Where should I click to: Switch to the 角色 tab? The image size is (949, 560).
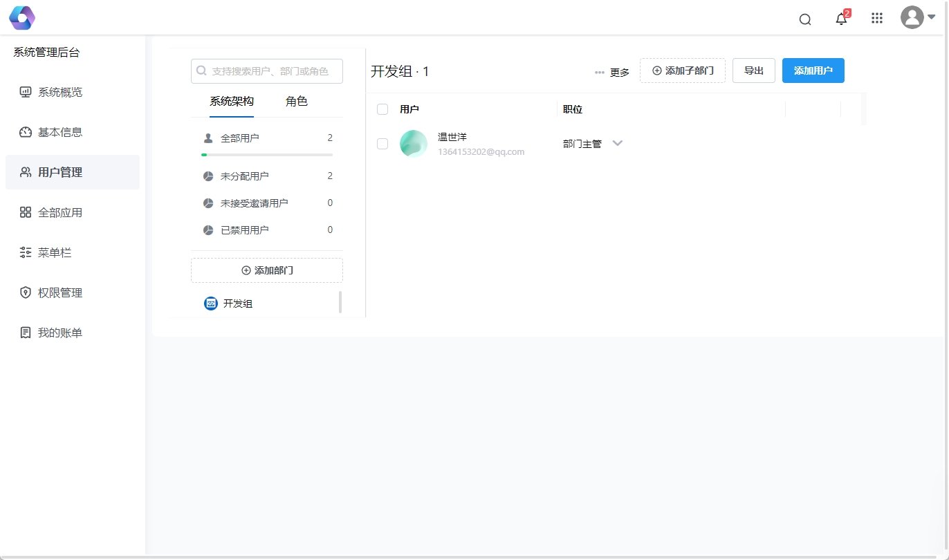pos(296,101)
